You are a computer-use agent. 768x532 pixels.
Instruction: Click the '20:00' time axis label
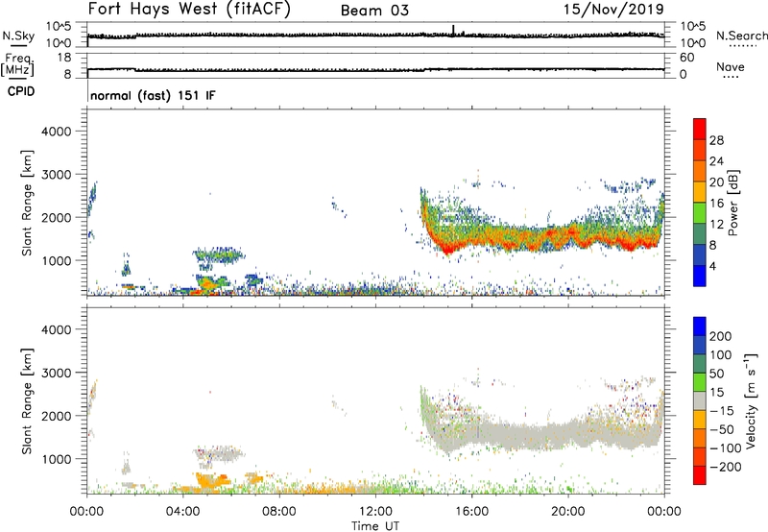[x=567, y=512]
